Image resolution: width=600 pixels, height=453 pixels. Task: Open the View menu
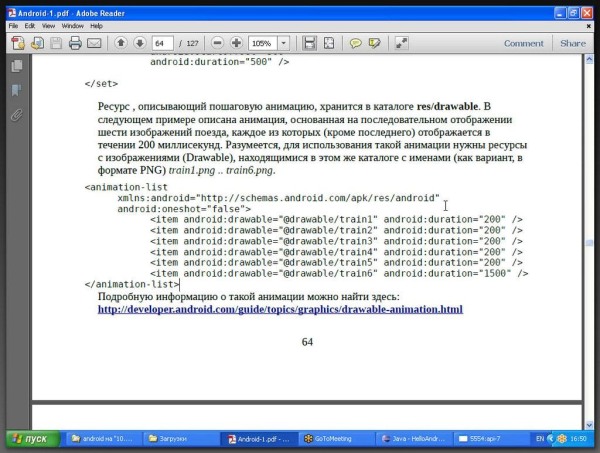click(x=46, y=25)
